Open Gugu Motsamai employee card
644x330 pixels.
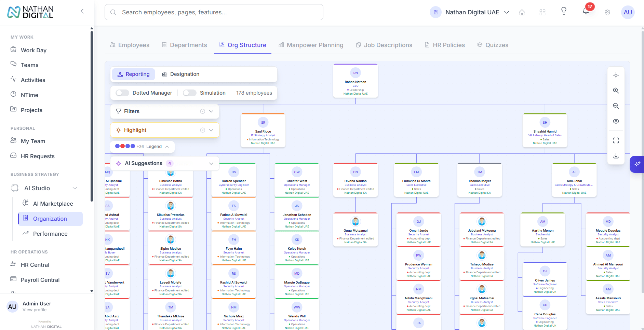pos(355,230)
